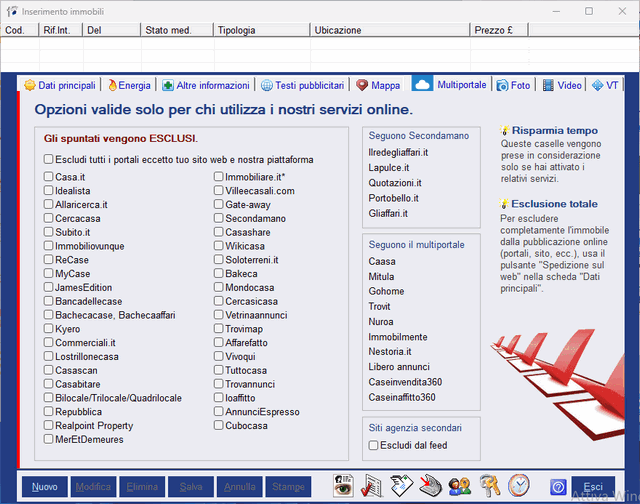Click the eye preview icon in bottom toolbar
The width and height of the screenshot is (640, 504).
tap(343, 486)
